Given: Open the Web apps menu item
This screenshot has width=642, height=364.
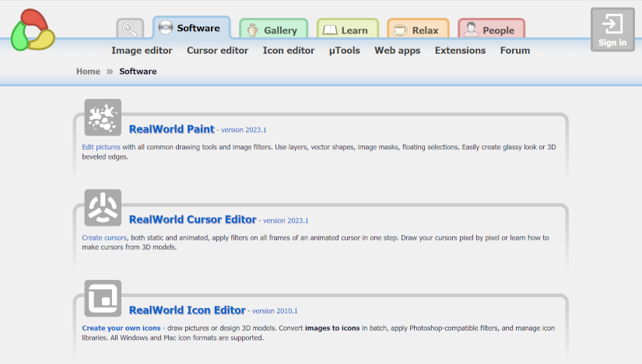Looking at the screenshot, I should coord(397,51).
